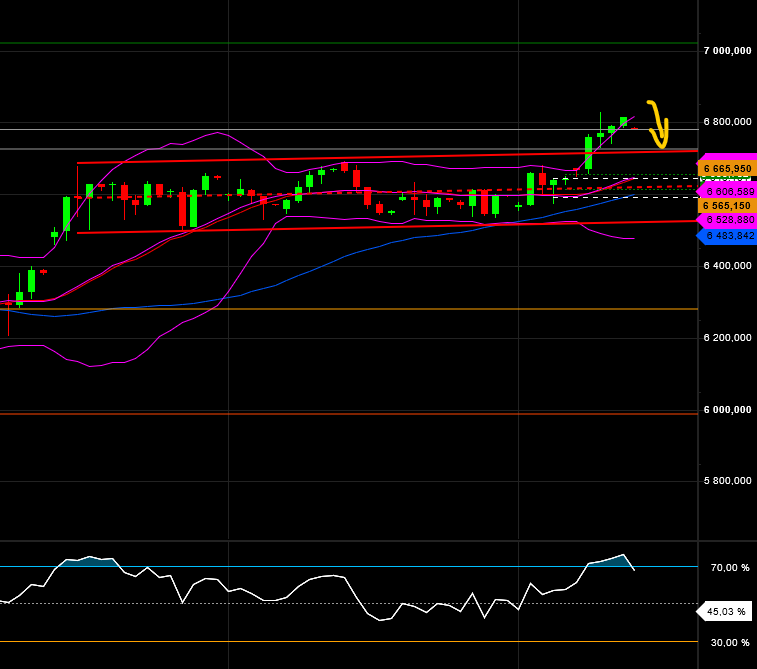
Task: Click the 6 200,000 price axis label
Action: tap(728, 337)
